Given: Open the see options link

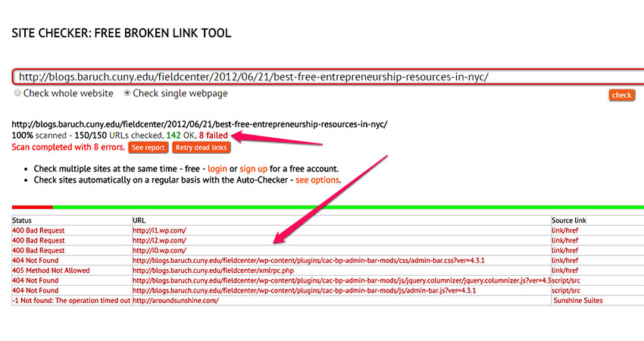Looking at the screenshot, I should [317, 180].
